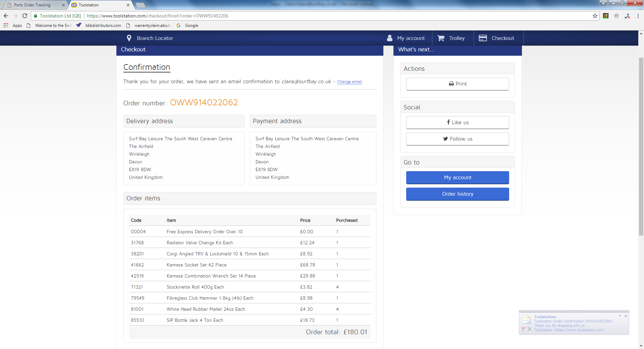
Task: Click the Norton Safe Web extension icon
Action: 606,16
